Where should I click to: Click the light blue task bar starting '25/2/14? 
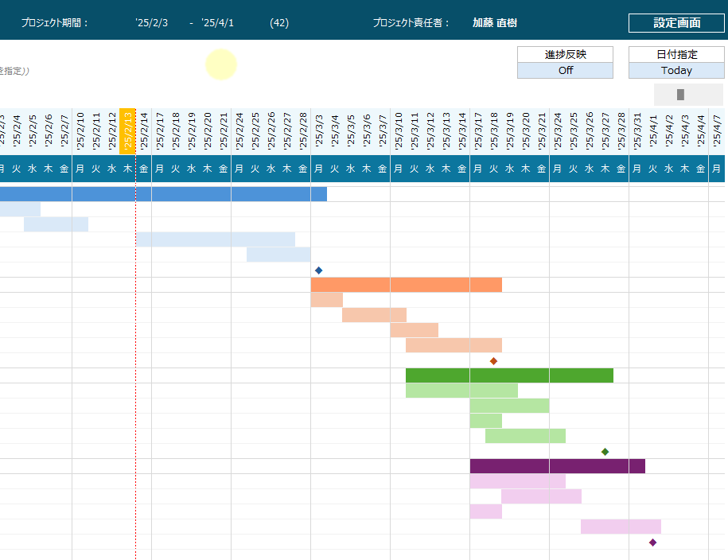(216, 239)
